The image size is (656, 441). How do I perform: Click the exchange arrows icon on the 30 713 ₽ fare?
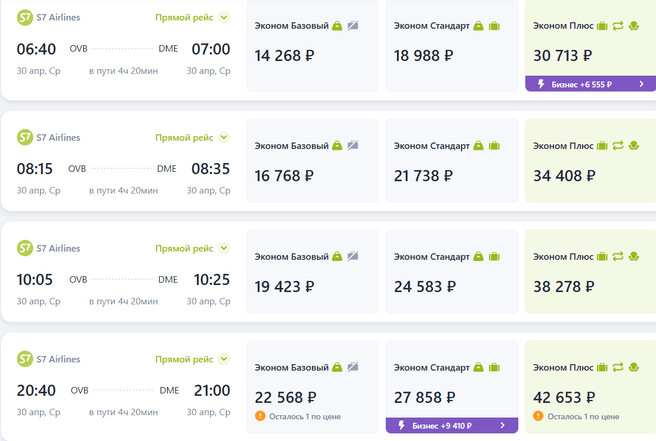coord(618,25)
